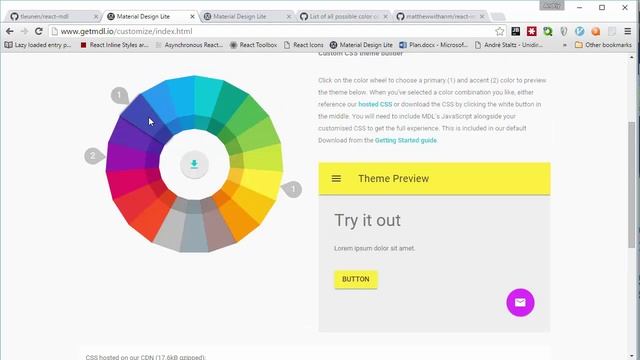Open the Lazy loaded entry bookmark
Viewport: 640px width, 360px height.
click(x=38, y=45)
